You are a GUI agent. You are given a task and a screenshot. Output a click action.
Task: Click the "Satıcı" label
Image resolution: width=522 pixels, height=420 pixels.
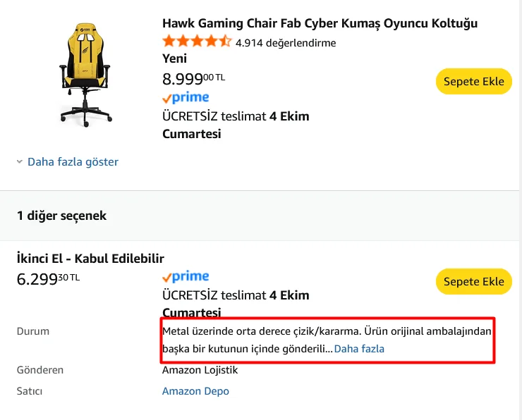(30, 391)
